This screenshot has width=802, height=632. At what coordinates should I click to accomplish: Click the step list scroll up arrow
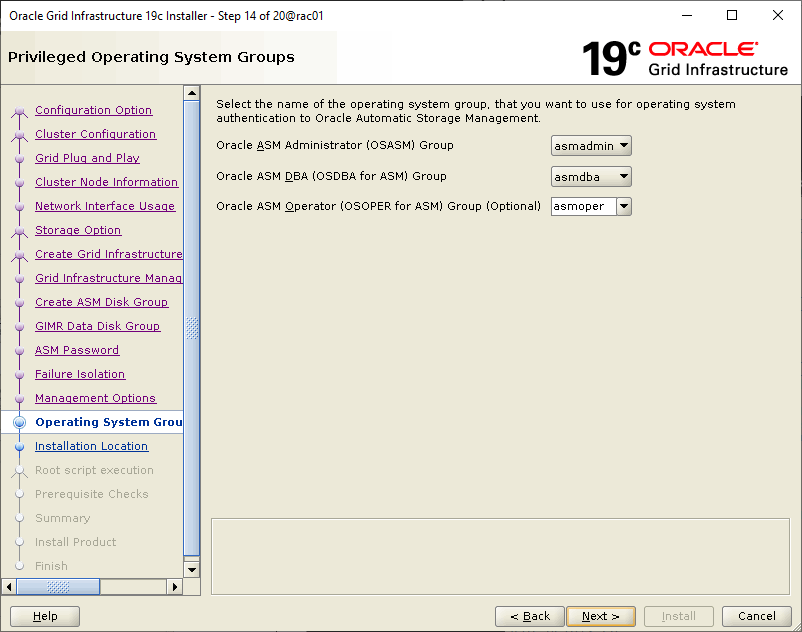pyautogui.click(x=192, y=93)
